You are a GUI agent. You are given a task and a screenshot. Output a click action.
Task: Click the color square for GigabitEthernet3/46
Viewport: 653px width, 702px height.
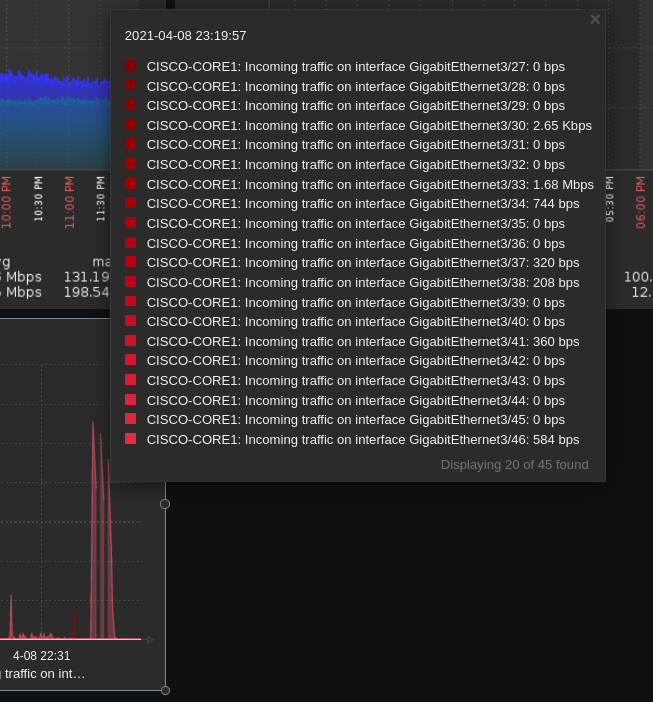tap(130, 439)
